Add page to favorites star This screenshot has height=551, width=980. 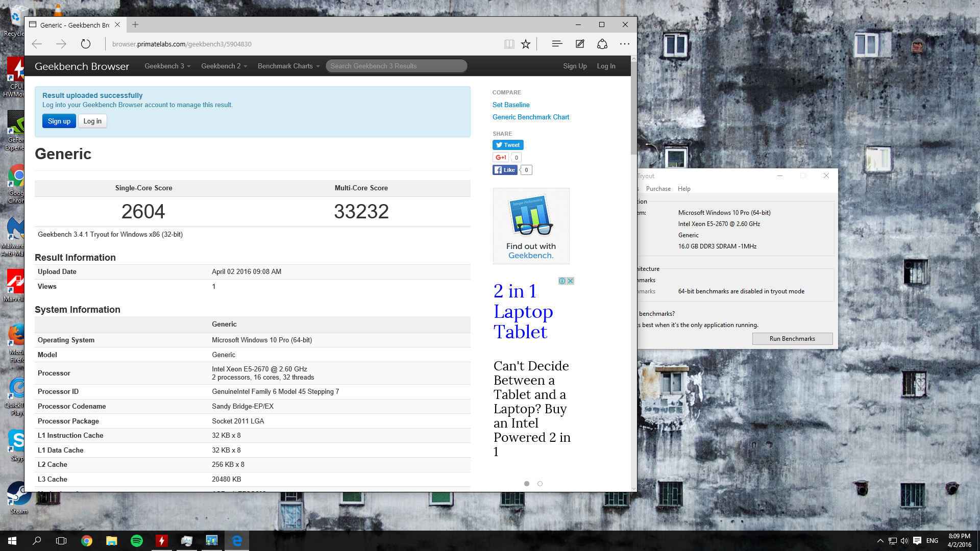[526, 44]
